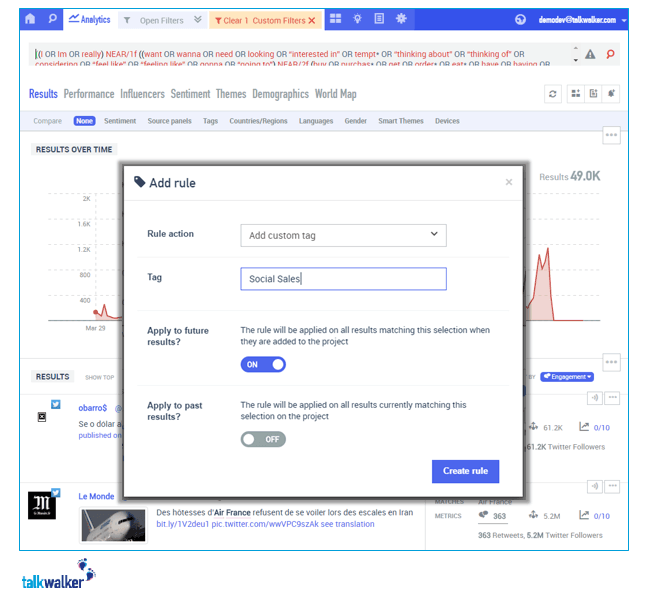Open the Influencers tab

142,94
